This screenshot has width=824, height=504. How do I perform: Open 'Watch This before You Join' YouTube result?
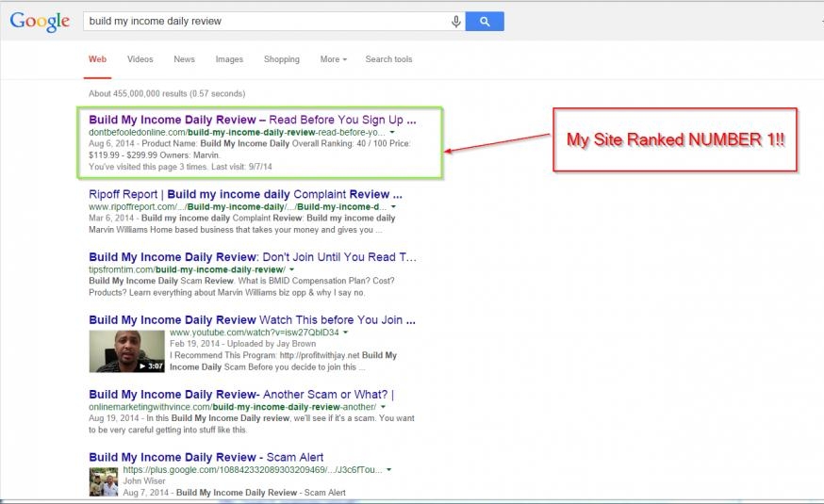pos(253,320)
